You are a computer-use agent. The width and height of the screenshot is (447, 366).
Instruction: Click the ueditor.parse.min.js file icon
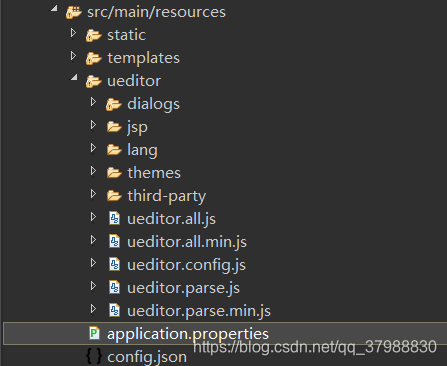coord(115,311)
